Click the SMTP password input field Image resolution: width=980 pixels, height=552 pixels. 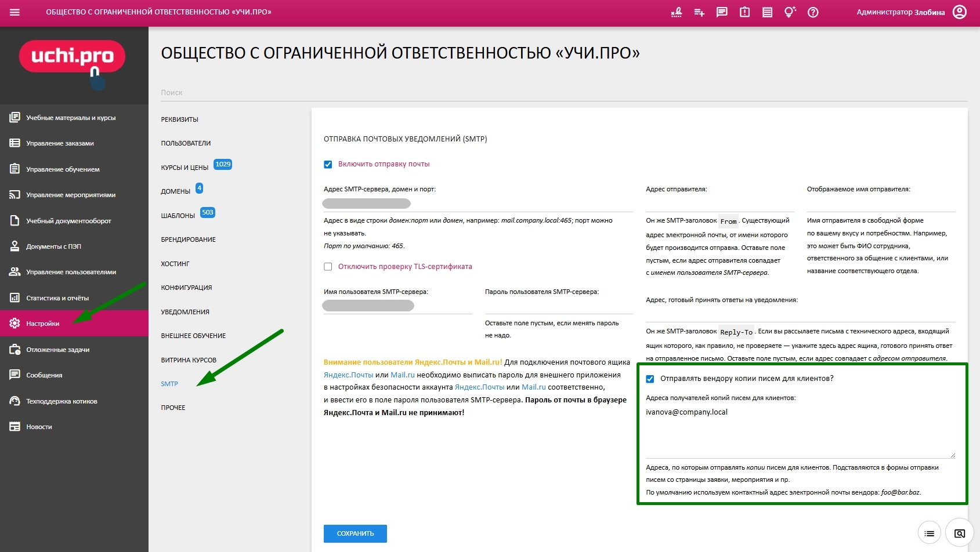point(559,306)
